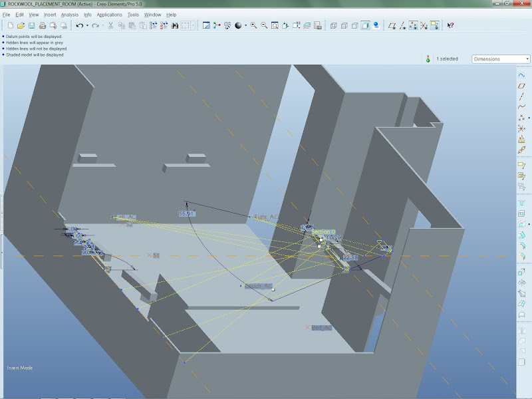Viewport: 532px width, 399px height.
Task: Click the binoculars Find icon
Action: pyautogui.click(x=175, y=25)
